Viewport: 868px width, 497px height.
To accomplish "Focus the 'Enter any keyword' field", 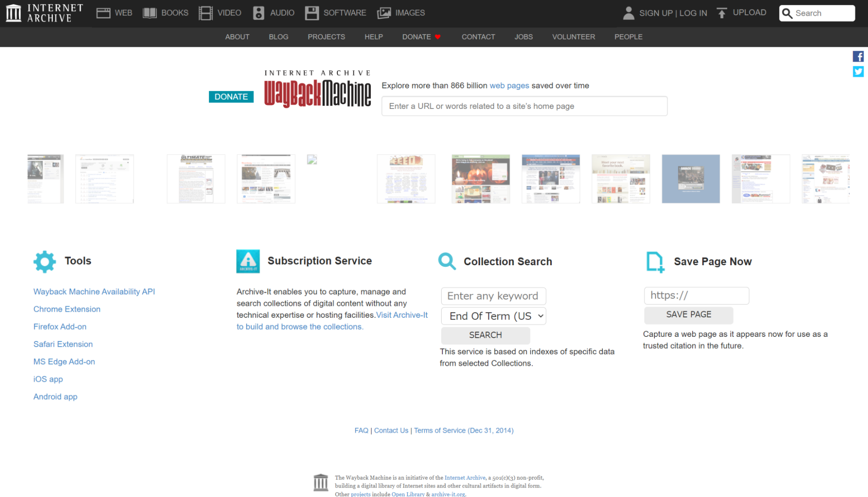I will (493, 296).
